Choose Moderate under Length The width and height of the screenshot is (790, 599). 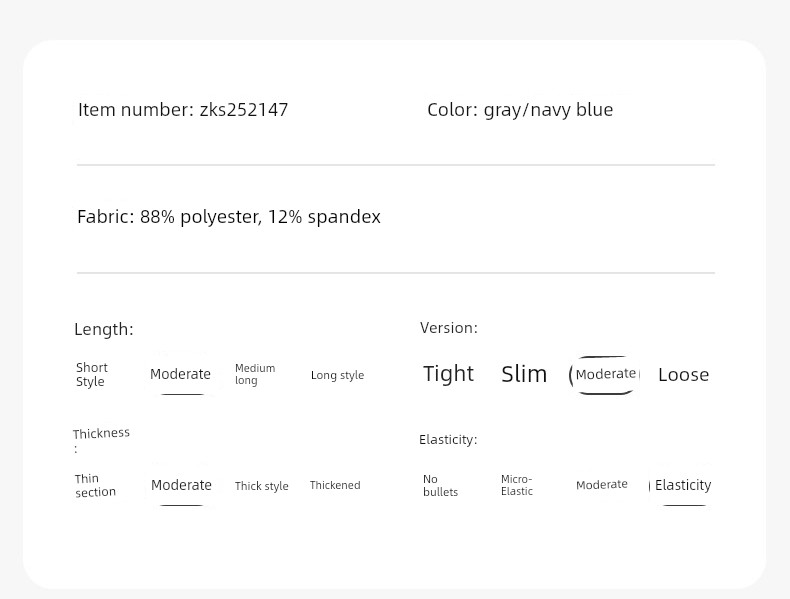tap(180, 374)
